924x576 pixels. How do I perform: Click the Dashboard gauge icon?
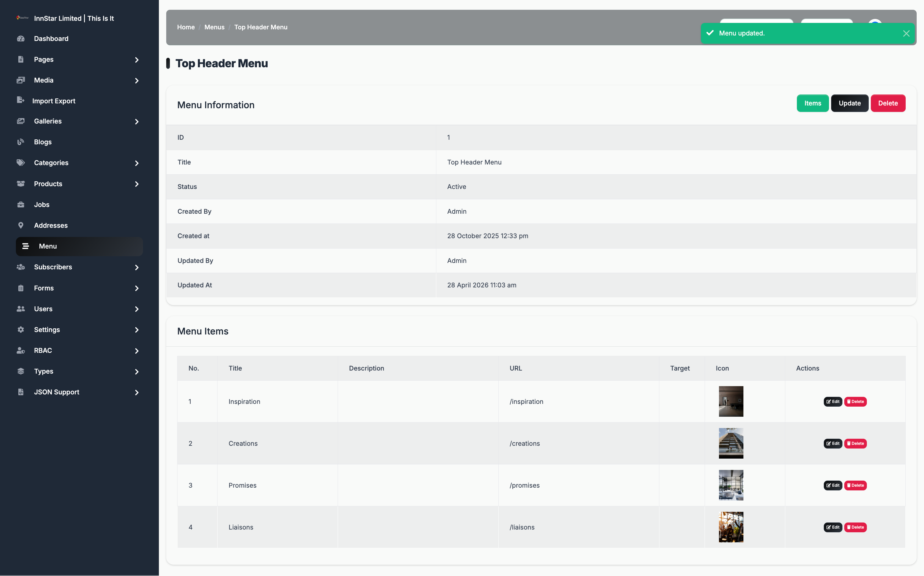click(x=20, y=39)
